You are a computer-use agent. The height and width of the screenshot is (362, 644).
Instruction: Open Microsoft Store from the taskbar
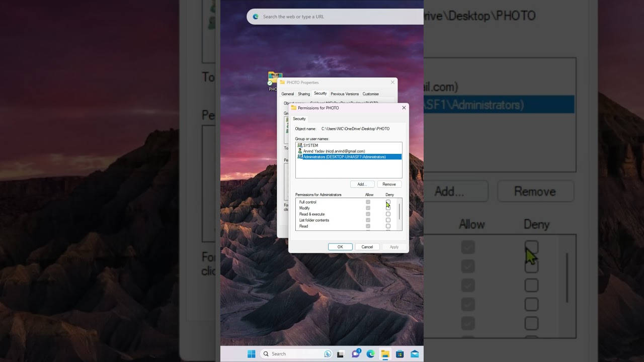tap(399, 354)
